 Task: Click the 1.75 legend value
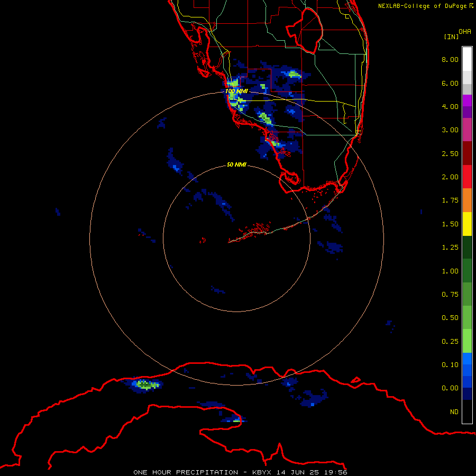click(450, 200)
